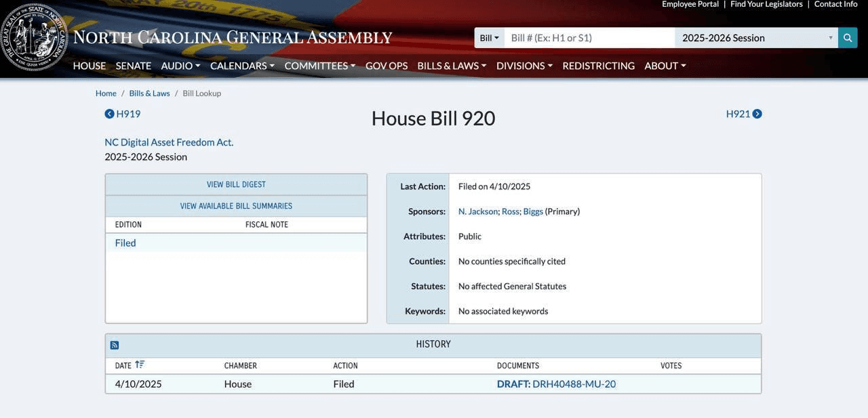
Task: Click the 4/10/2025 history date cell
Action: pyautogui.click(x=138, y=384)
